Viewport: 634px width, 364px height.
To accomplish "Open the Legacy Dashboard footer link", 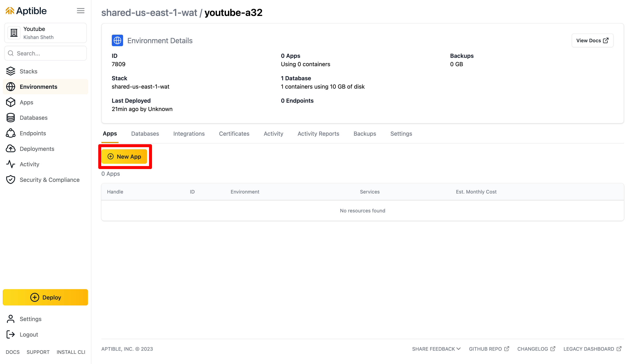I will 592,349.
